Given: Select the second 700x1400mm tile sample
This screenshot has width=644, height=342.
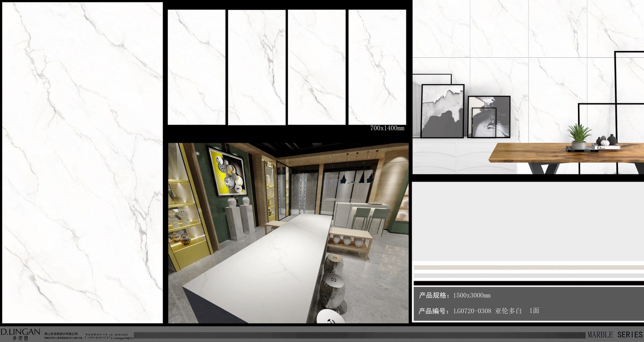Looking at the screenshot, I should coord(257,67).
